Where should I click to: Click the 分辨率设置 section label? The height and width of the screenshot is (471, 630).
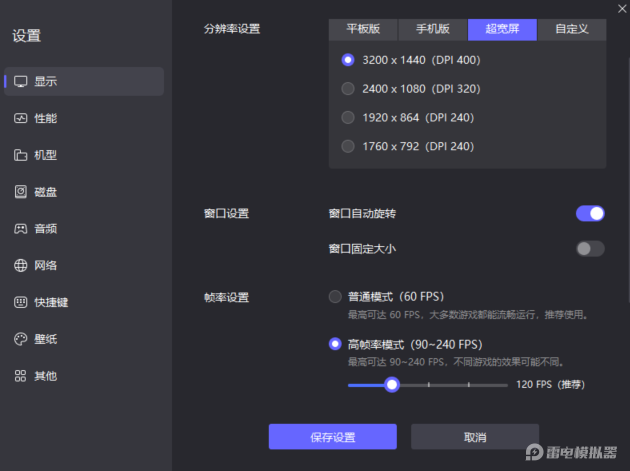[x=232, y=29]
